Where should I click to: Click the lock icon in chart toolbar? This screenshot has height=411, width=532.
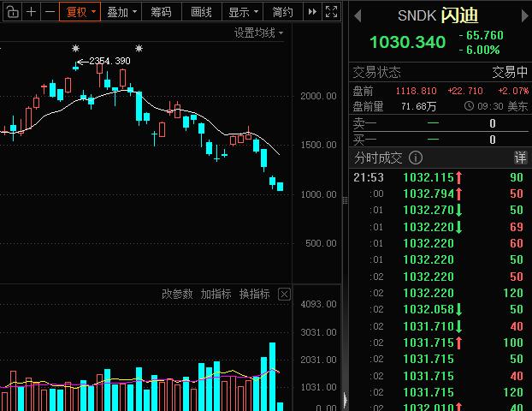tap(13, 12)
